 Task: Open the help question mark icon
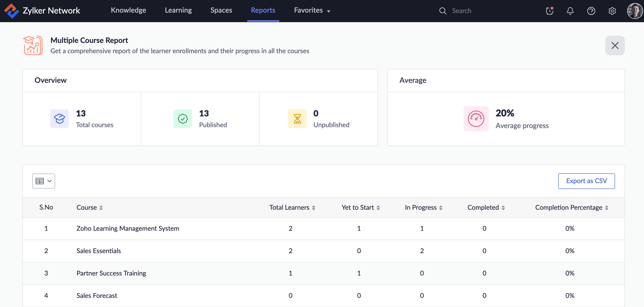tap(591, 11)
